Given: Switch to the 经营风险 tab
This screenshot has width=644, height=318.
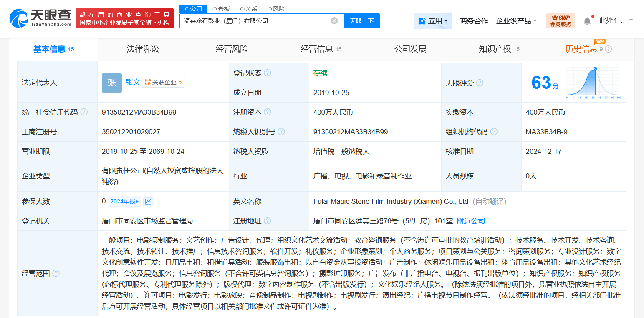Looking at the screenshot, I should point(232,49).
